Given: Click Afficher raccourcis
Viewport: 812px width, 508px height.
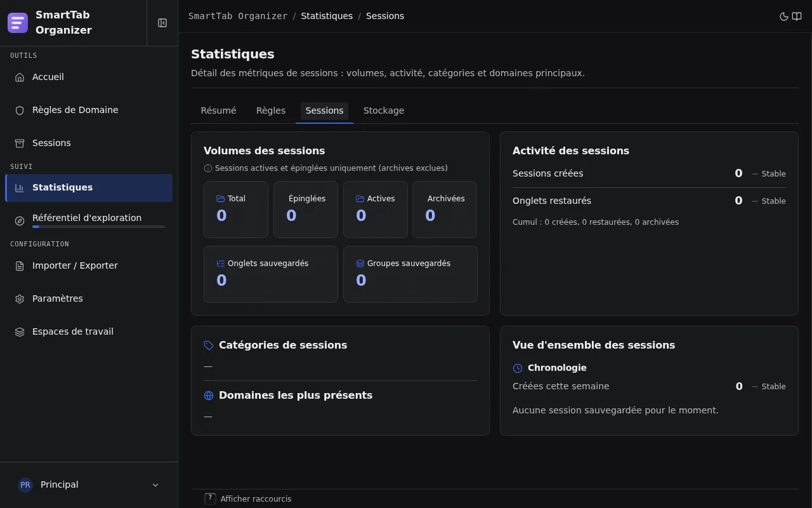Looking at the screenshot, I should [x=256, y=499].
